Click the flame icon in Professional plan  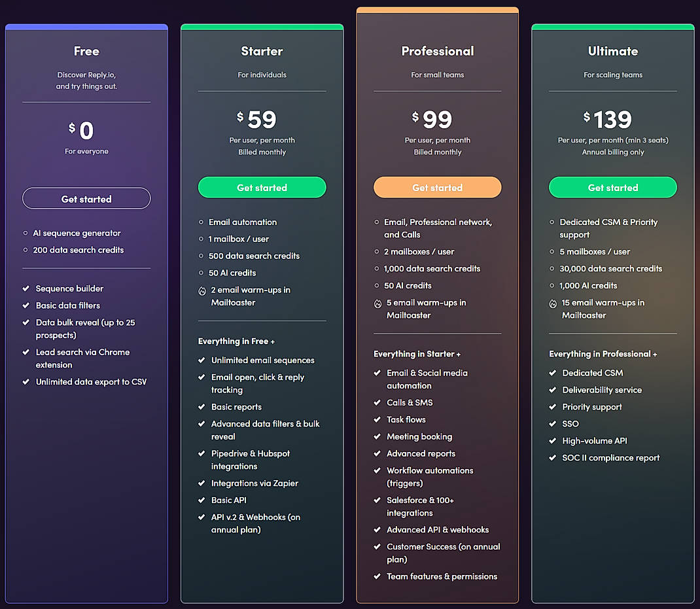[377, 304]
